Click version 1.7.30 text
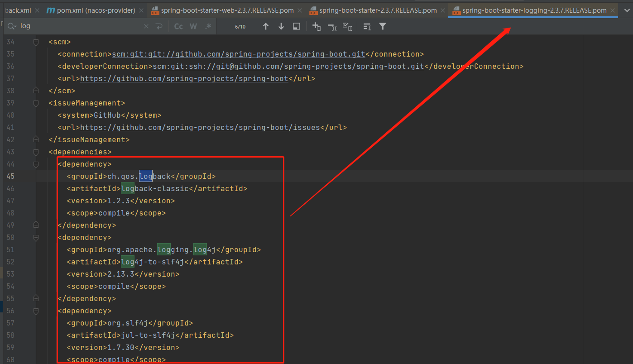633x364 pixels. (121, 348)
